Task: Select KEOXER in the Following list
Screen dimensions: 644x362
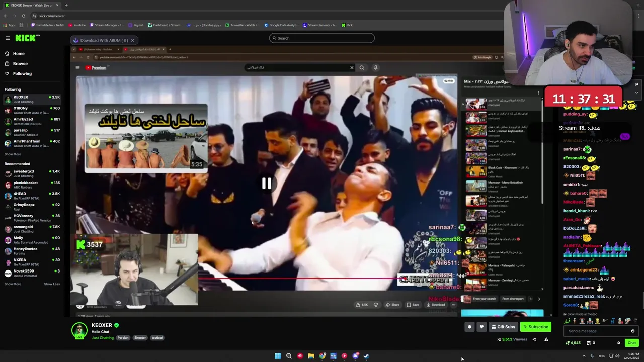Action: point(32,99)
